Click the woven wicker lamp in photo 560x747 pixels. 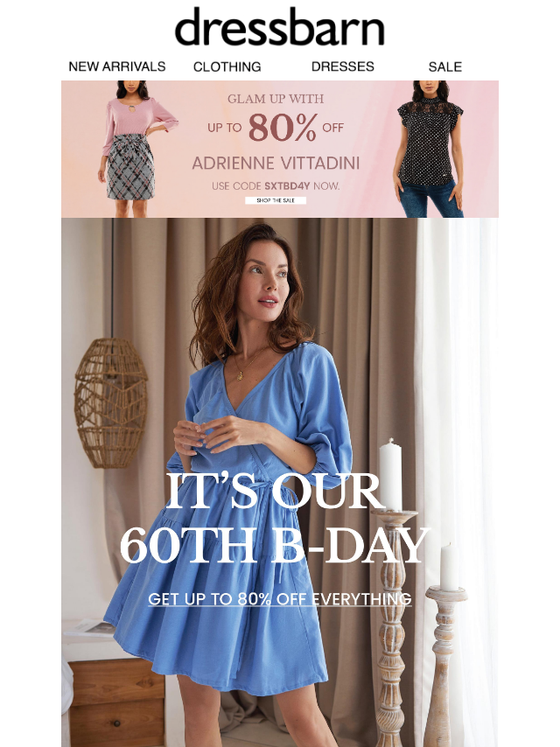coord(110,402)
